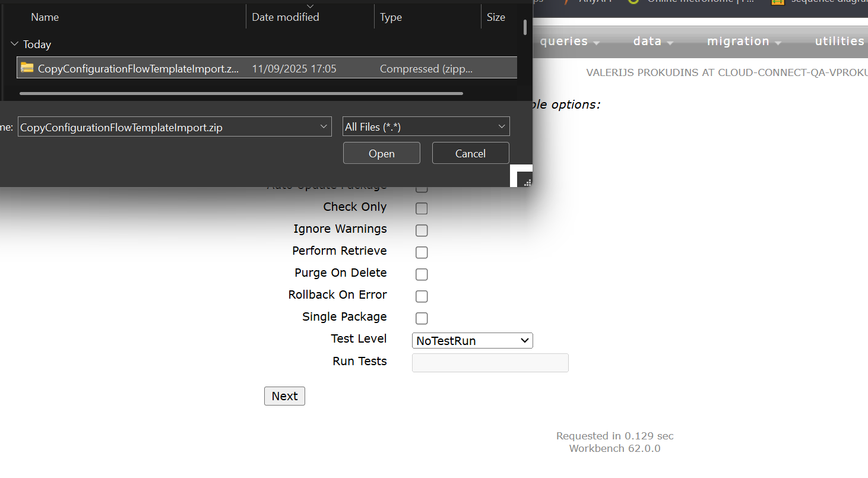Focus the Run Tests input field
Image resolution: width=868 pixels, height=478 pixels.
pyautogui.click(x=490, y=363)
